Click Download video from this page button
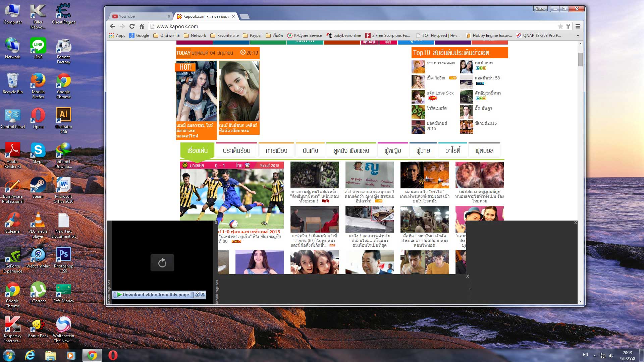The height and width of the screenshot is (362, 644). 155,295
